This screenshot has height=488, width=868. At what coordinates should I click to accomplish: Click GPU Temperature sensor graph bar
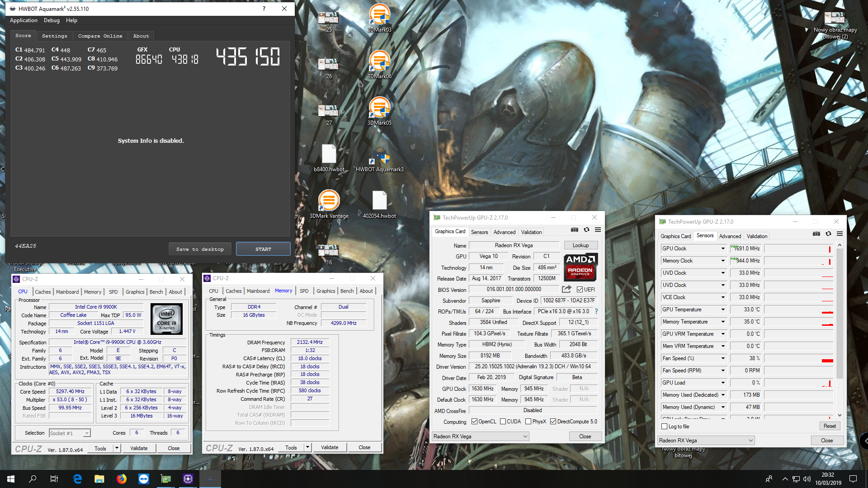[x=798, y=310]
